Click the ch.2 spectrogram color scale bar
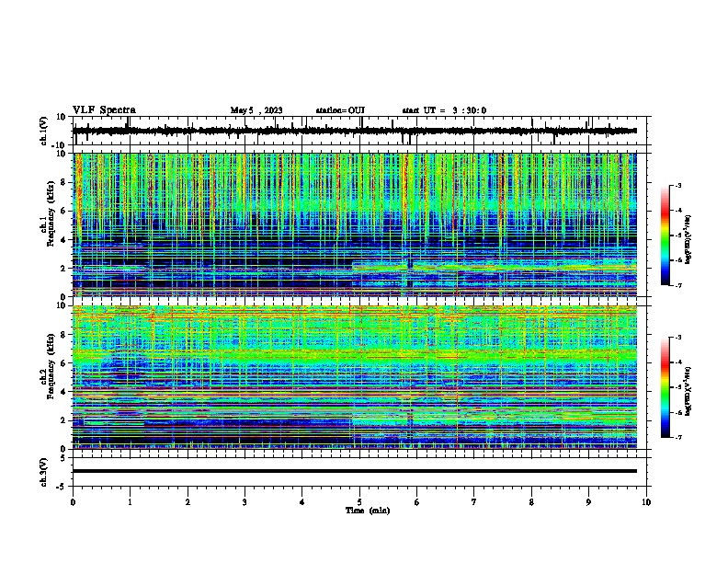728x563 pixels. point(665,387)
